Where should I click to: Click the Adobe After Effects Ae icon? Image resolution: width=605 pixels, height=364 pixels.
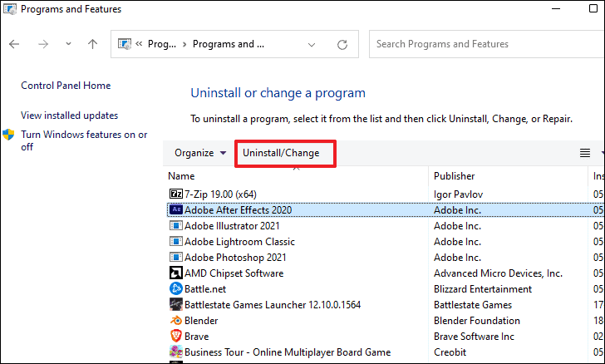tap(176, 209)
